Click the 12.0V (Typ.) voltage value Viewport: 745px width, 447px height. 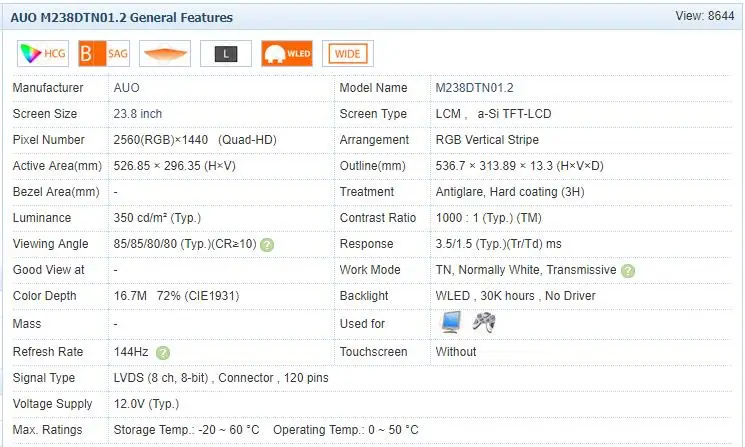[x=146, y=404]
